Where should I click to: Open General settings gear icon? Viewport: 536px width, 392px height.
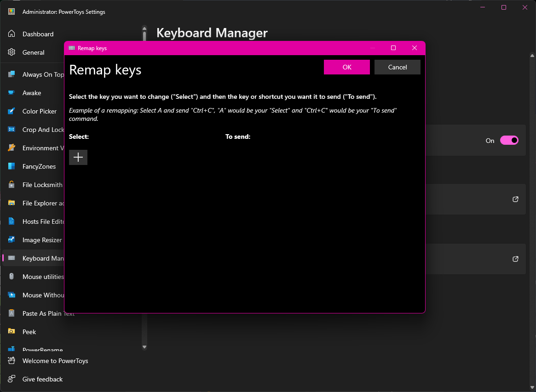pos(12,52)
